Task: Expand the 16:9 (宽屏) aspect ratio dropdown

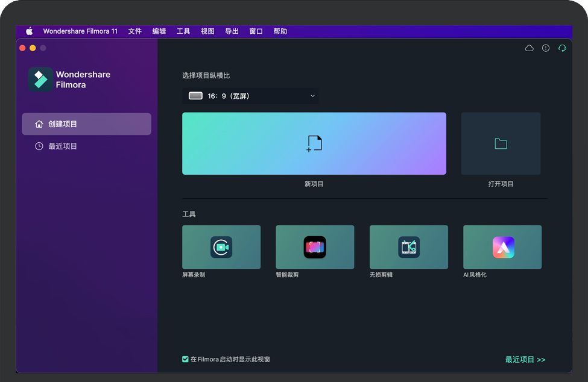Action: pos(250,96)
